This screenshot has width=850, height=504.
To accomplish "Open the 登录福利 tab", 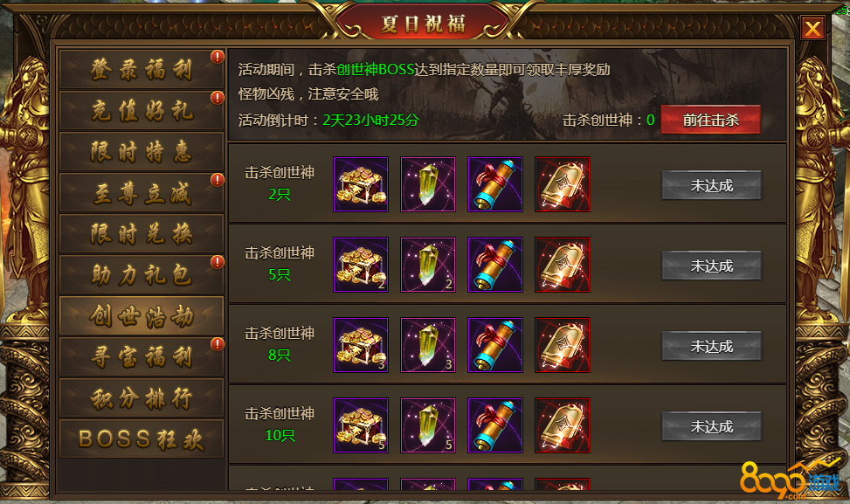I will (142, 69).
